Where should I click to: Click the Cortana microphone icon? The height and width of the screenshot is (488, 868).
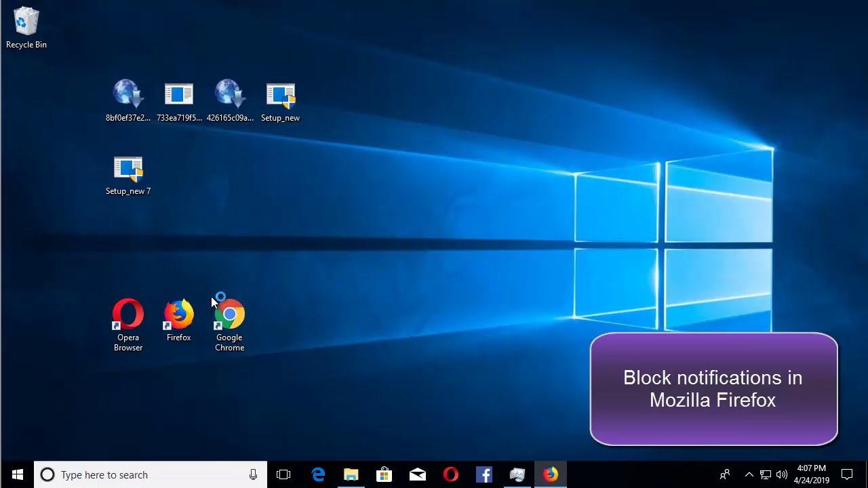coord(253,474)
